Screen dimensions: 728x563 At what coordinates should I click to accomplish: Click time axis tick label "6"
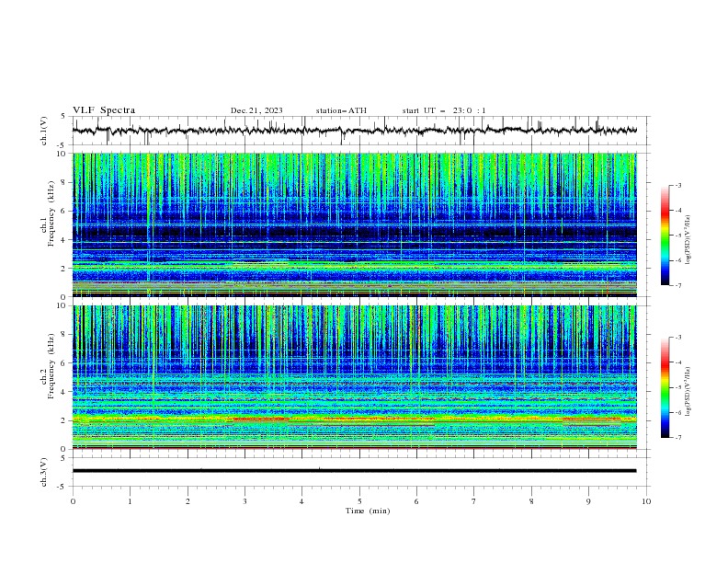416,501
